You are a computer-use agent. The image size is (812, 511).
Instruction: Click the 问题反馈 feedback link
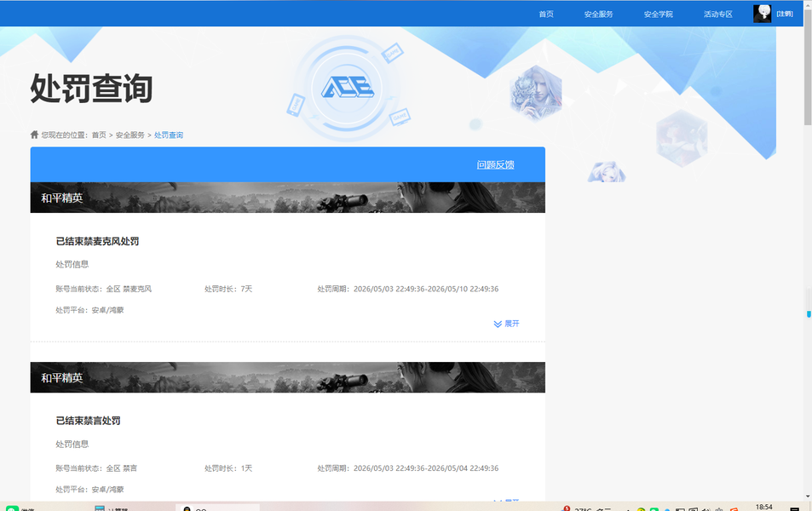pos(496,164)
